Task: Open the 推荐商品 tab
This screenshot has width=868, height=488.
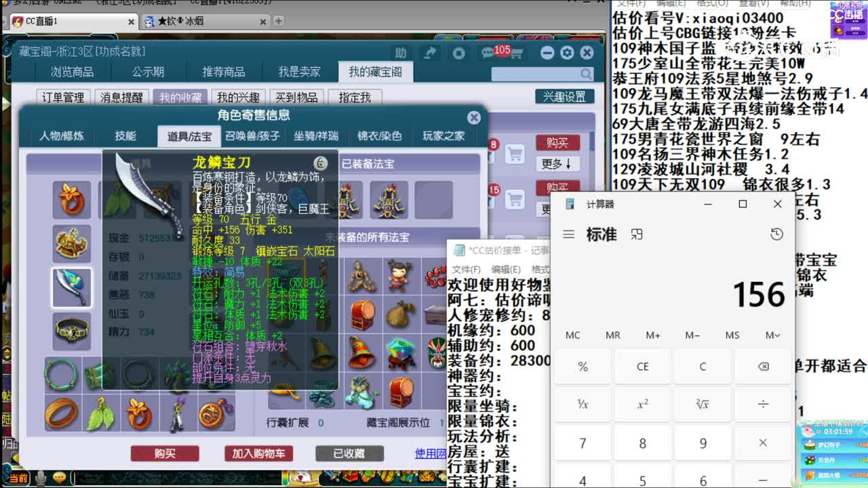Action: coord(224,72)
